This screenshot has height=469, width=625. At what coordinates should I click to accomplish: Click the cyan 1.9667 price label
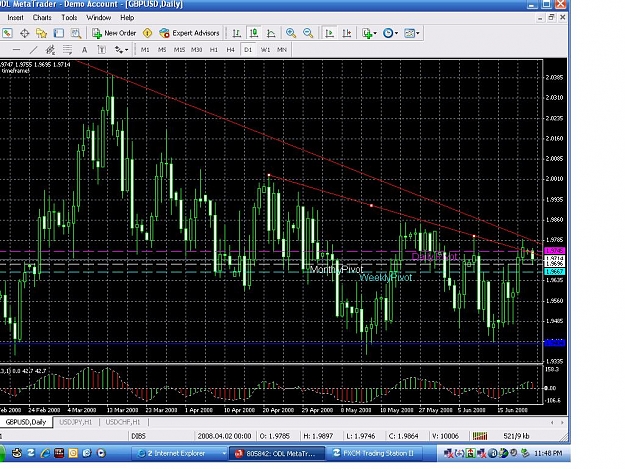[554, 272]
